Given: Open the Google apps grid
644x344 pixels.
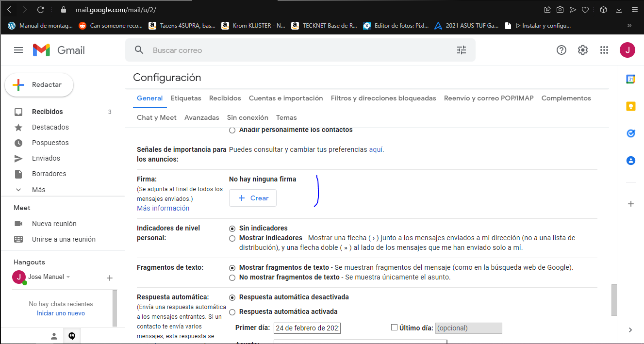Looking at the screenshot, I should (604, 50).
